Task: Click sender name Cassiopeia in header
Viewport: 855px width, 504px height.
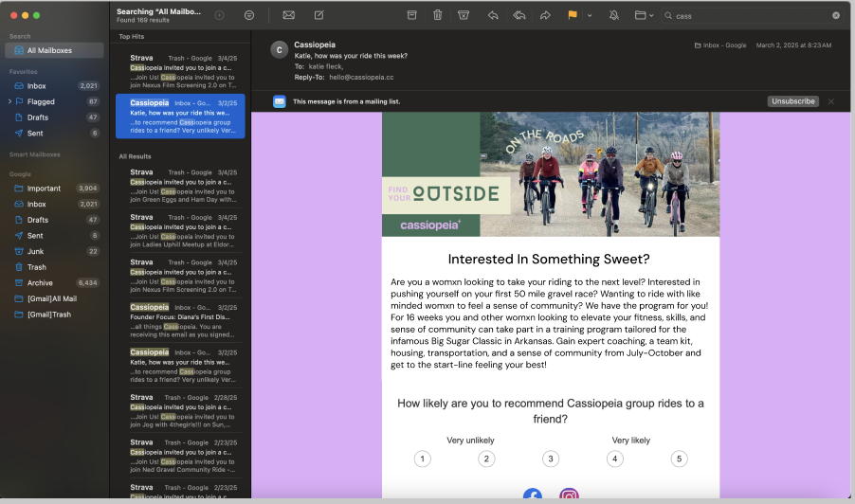Action: (x=315, y=45)
